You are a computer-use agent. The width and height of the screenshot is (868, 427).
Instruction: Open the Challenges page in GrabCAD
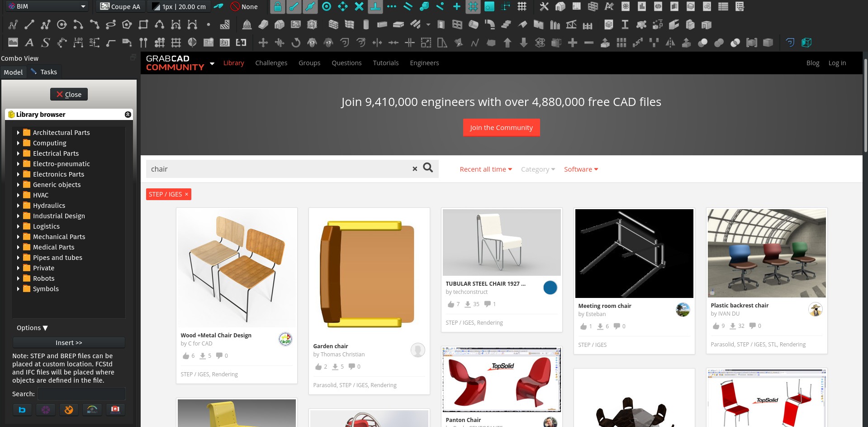271,63
